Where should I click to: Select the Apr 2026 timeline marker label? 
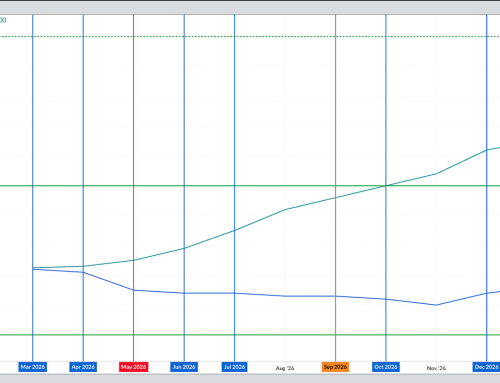click(83, 367)
